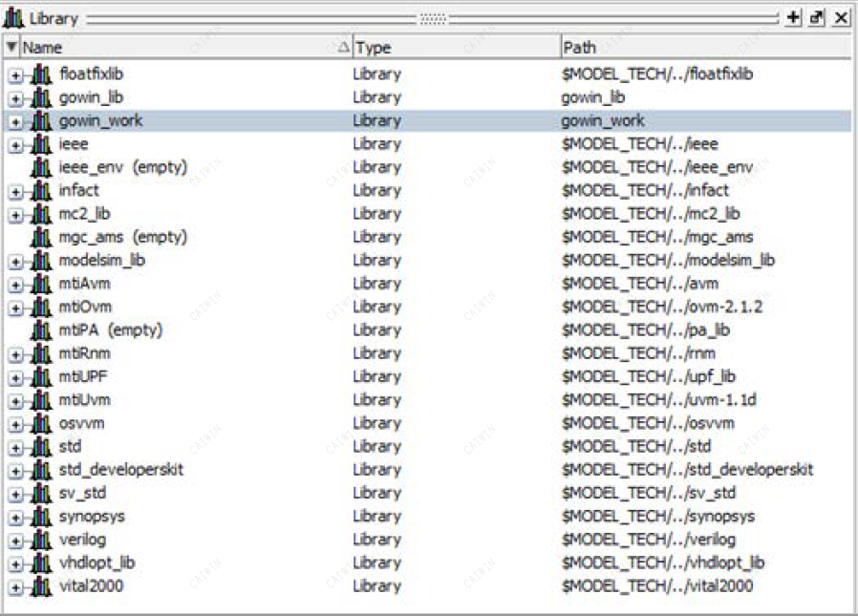Expand the gowin_work library node

point(15,122)
